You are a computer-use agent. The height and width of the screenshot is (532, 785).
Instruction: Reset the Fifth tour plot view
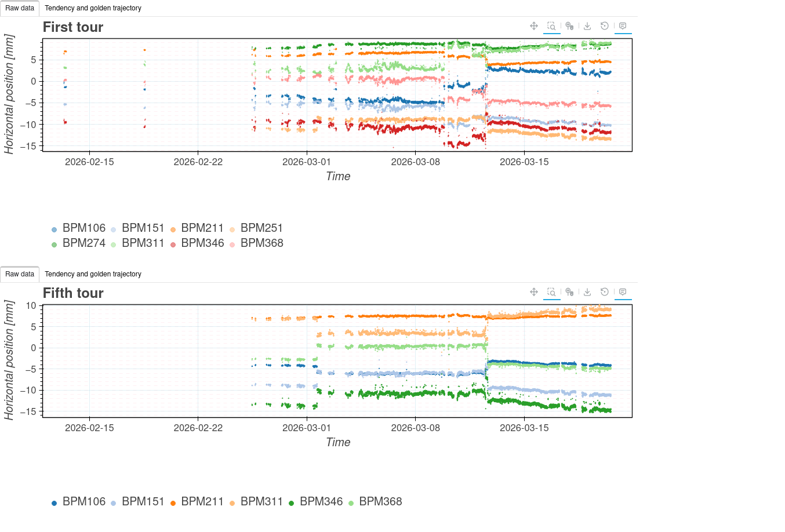point(605,292)
